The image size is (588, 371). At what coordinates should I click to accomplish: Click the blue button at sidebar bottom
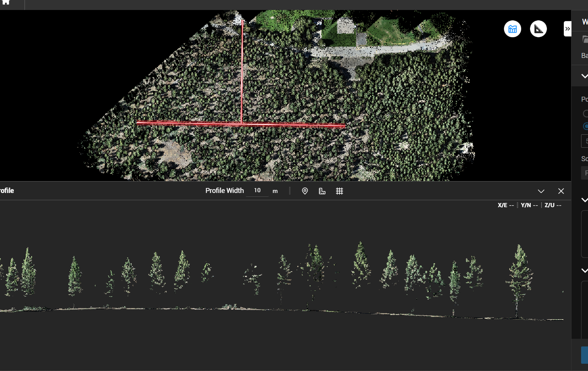[585, 355]
